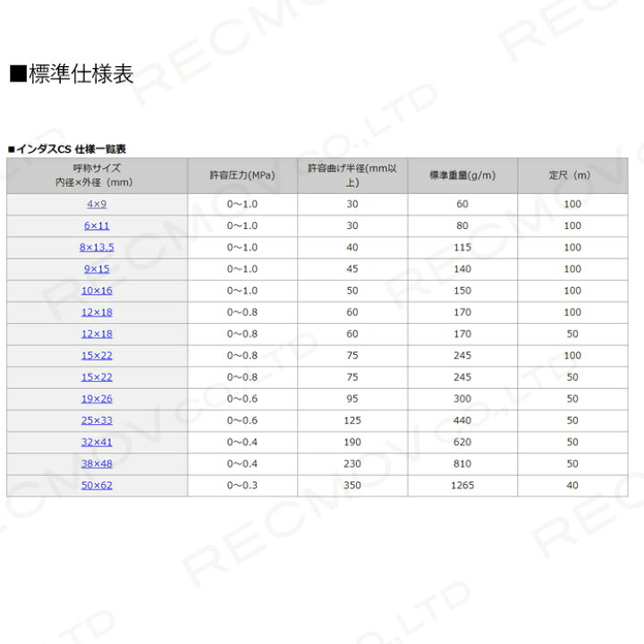Open the 15×22 link in the 100 m row
The height and width of the screenshot is (644, 644).
[x=97, y=355]
